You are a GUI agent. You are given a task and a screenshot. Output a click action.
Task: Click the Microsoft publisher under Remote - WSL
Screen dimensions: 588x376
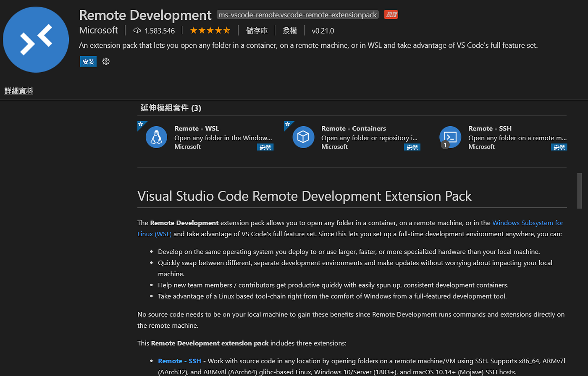(187, 146)
